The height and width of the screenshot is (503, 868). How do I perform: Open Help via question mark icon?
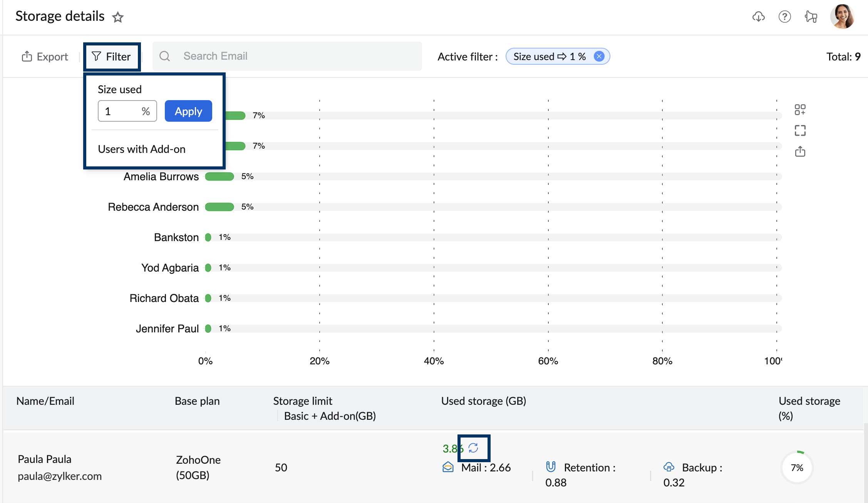784,17
